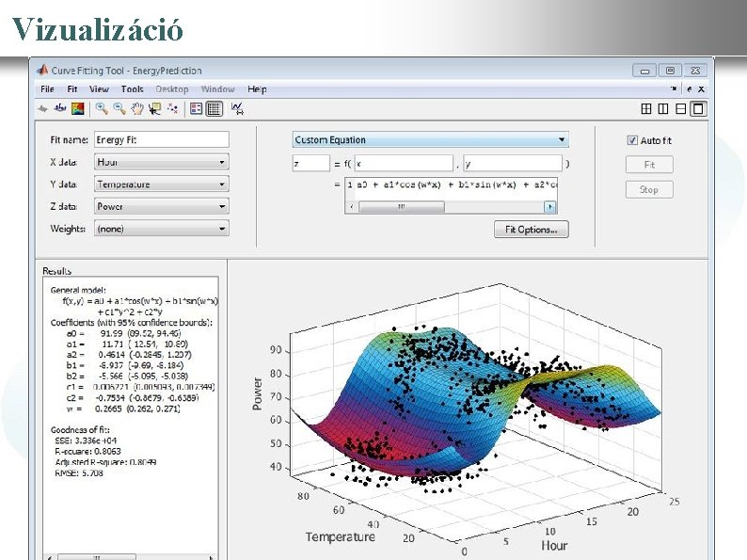Switch to four-pane tile layout
This screenshot has height=560, width=747.
coord(646,108)
